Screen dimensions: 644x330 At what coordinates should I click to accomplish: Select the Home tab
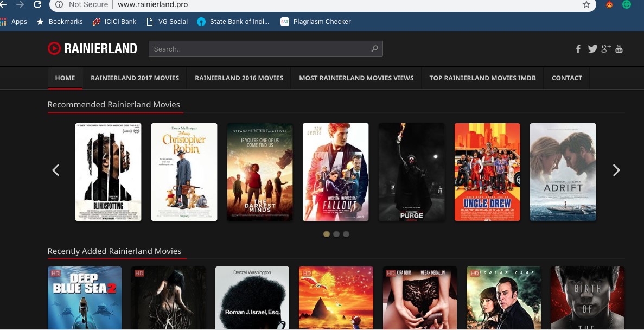[65, 78]
